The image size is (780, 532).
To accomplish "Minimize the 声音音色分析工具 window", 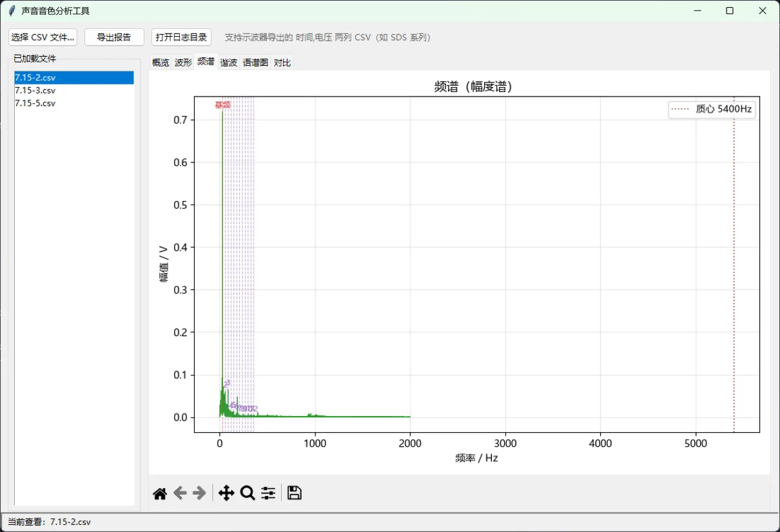I will click(x=697, y=11).
